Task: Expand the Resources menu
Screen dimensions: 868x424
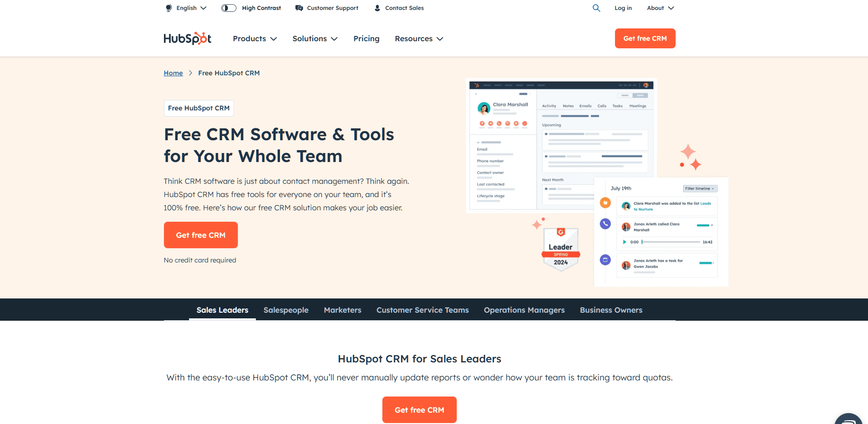Action: 419,38
